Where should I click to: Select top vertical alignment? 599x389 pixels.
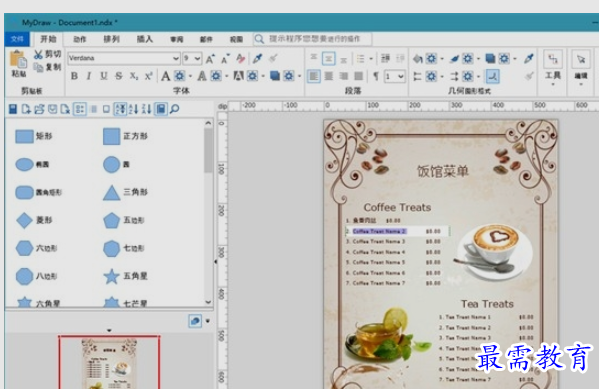click(x=314, y=58)
